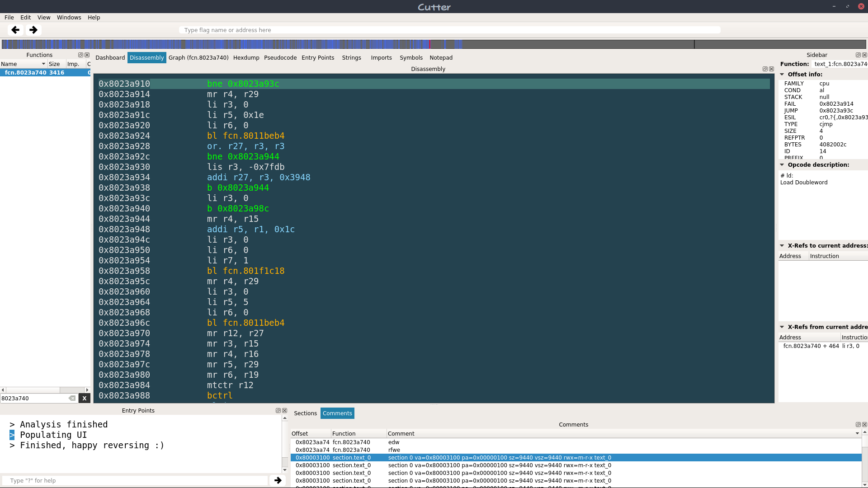Select the 'bl fcn.801f1c18' instruction line

434,271
